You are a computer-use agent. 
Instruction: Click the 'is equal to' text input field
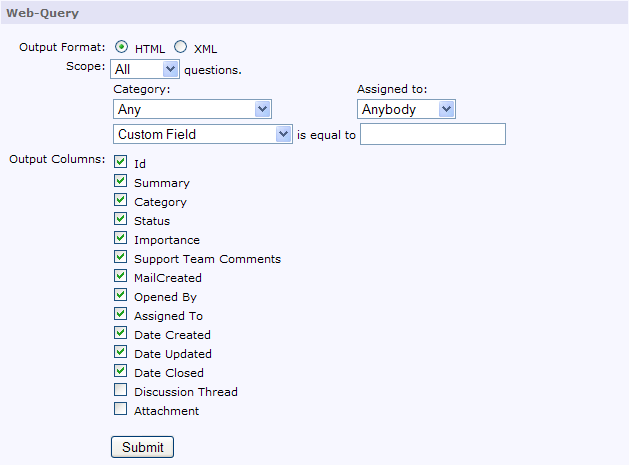[x=433, y=134]
